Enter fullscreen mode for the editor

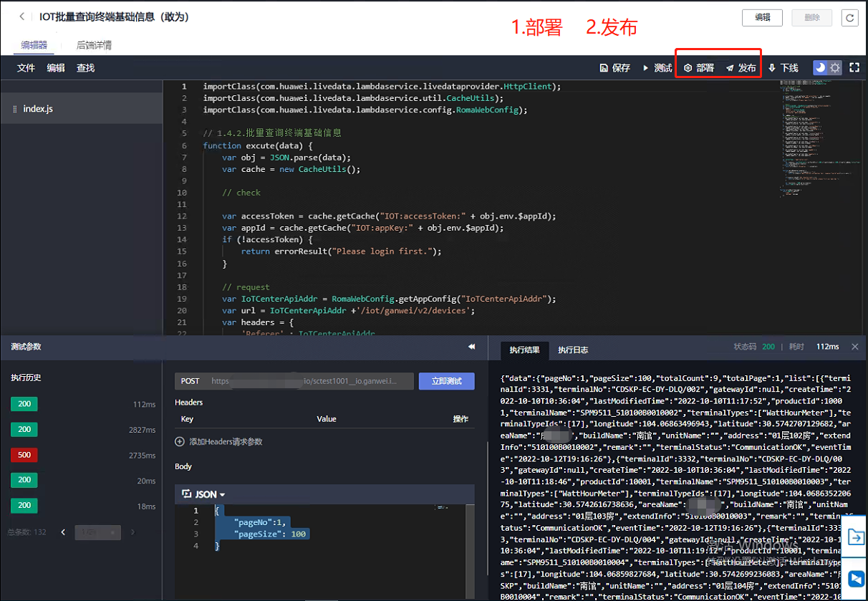[x=854, y=68]
